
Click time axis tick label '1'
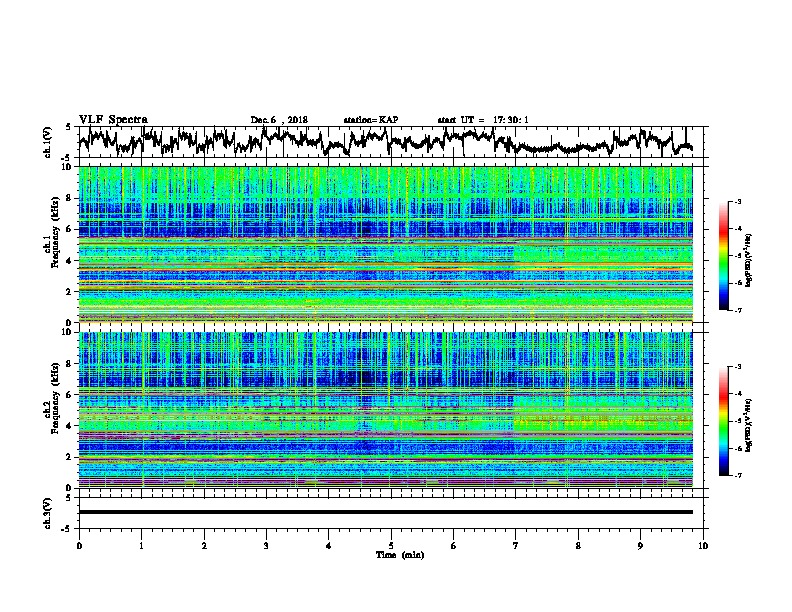141,546
